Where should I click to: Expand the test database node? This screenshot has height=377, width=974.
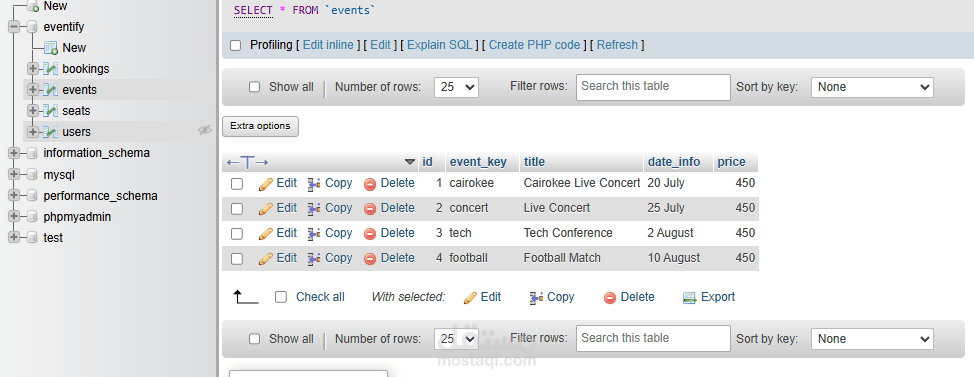[x=14, y=238]
